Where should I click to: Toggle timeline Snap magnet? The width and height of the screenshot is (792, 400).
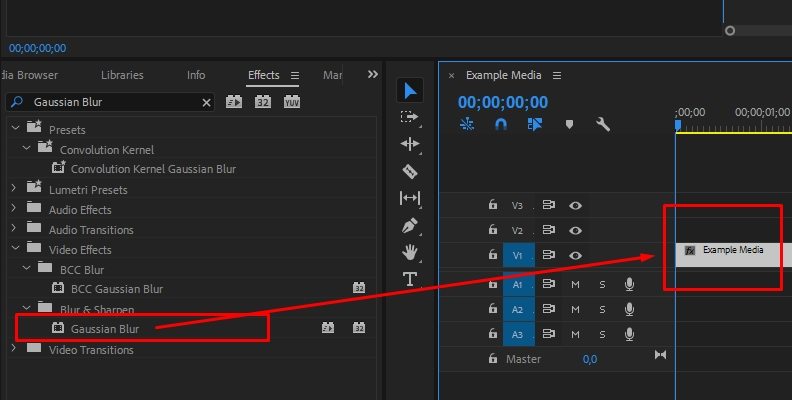point(501,124)
